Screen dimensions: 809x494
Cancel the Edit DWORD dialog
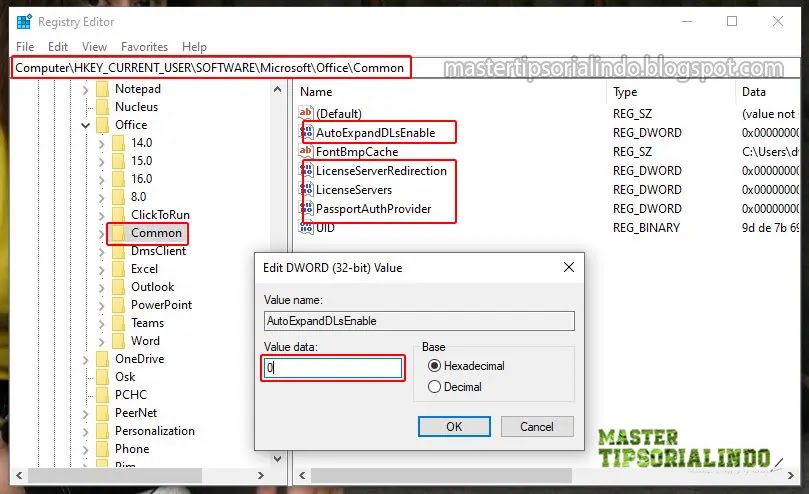tap(537, 426)
